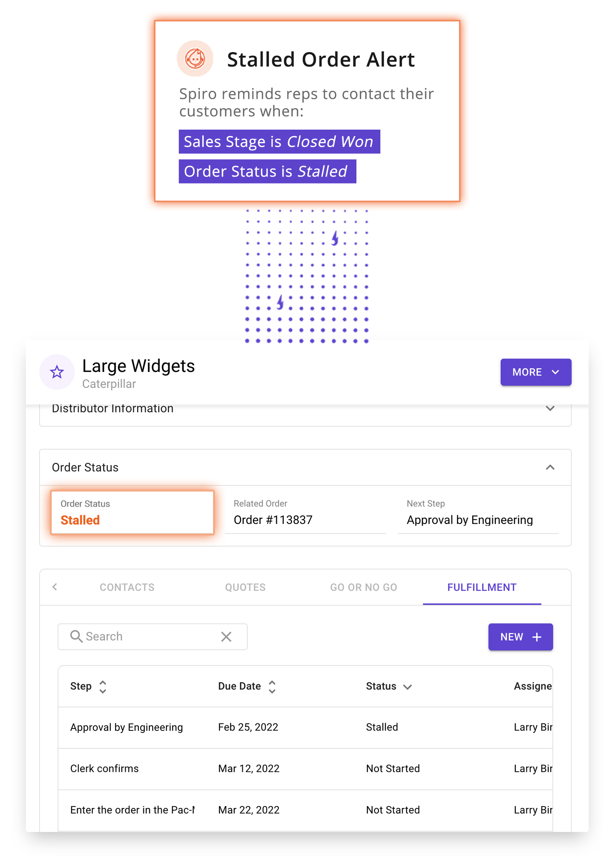Click the Related Order #113837 field
This screenshot has width=616, height=856.
(305, 513)
